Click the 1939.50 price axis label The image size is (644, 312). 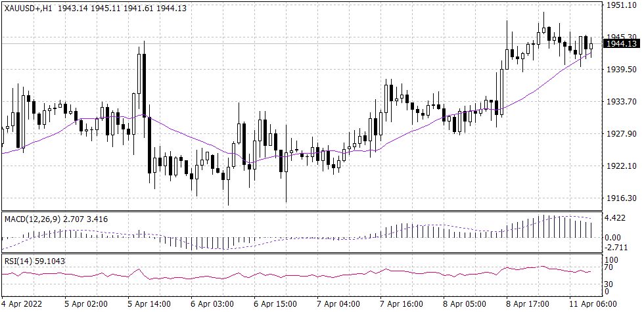620,69
